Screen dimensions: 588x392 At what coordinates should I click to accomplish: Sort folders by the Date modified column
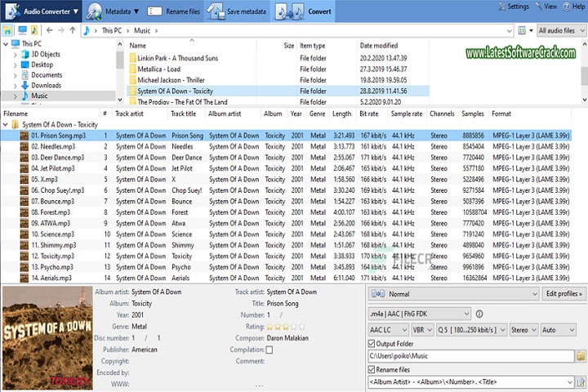pos(379,46)
